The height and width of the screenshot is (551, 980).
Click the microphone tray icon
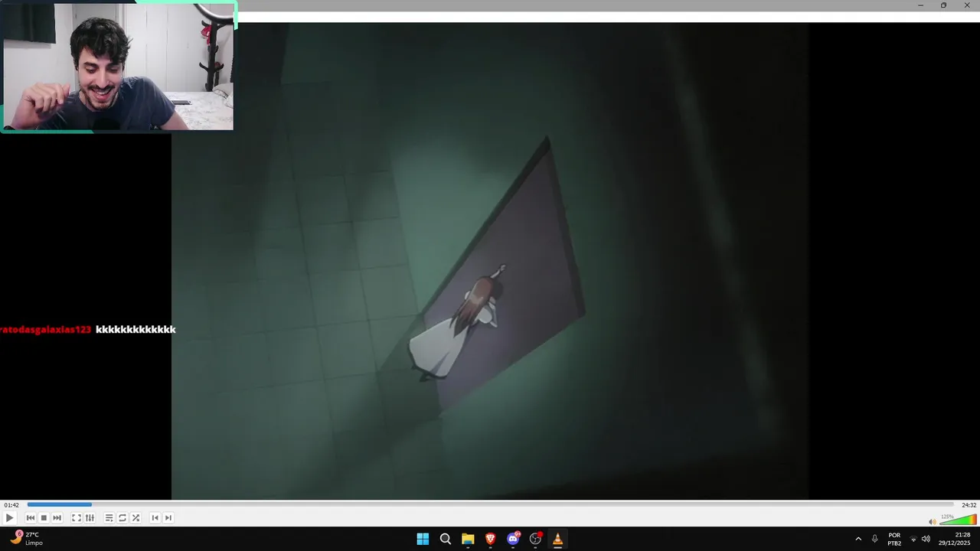click(x=874, y=539)
